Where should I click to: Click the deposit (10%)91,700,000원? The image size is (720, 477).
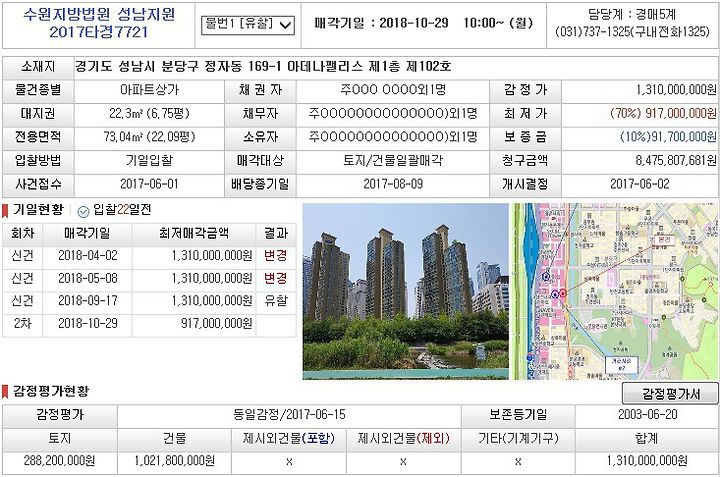coord(668,137)
